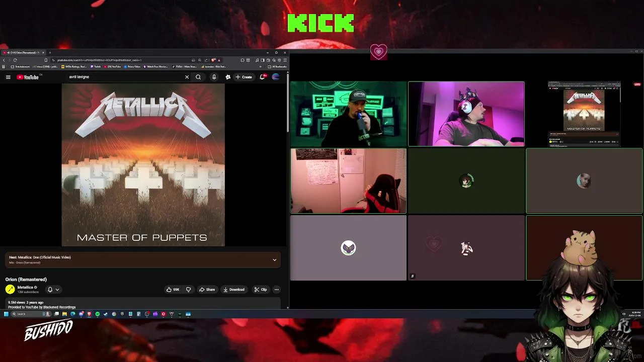644x362 pixels.
Task: Open the three-dot more actions menu
Action: click(x=276, y=290)
